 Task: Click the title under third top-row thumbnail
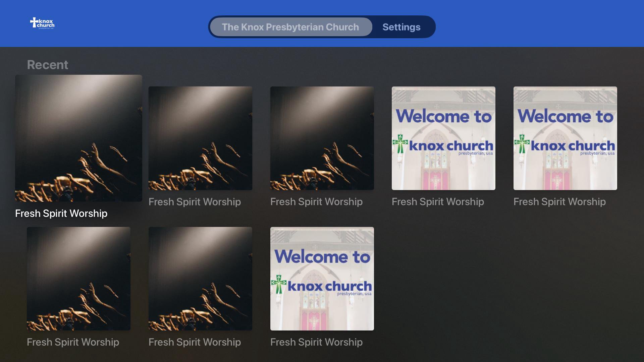[x=316, y=201]
